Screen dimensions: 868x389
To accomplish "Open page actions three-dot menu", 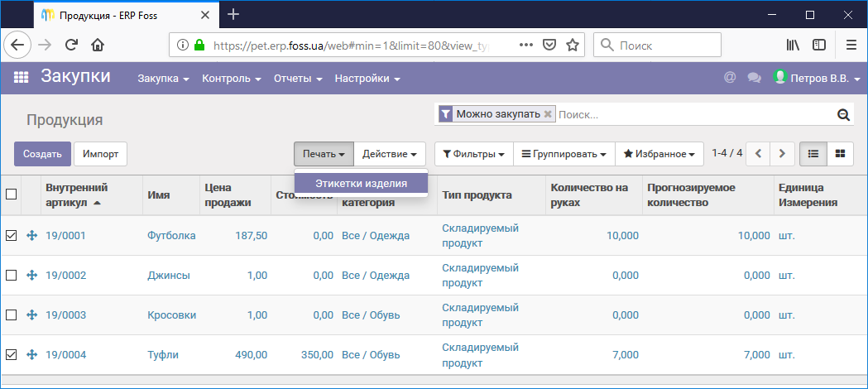I will [526, 45].
